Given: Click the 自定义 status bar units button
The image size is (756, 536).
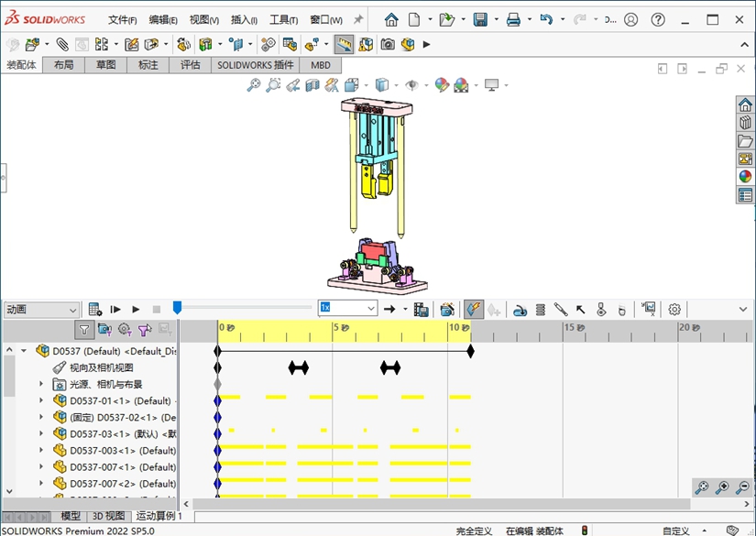Looking at the screenshot, I should 676,531.
